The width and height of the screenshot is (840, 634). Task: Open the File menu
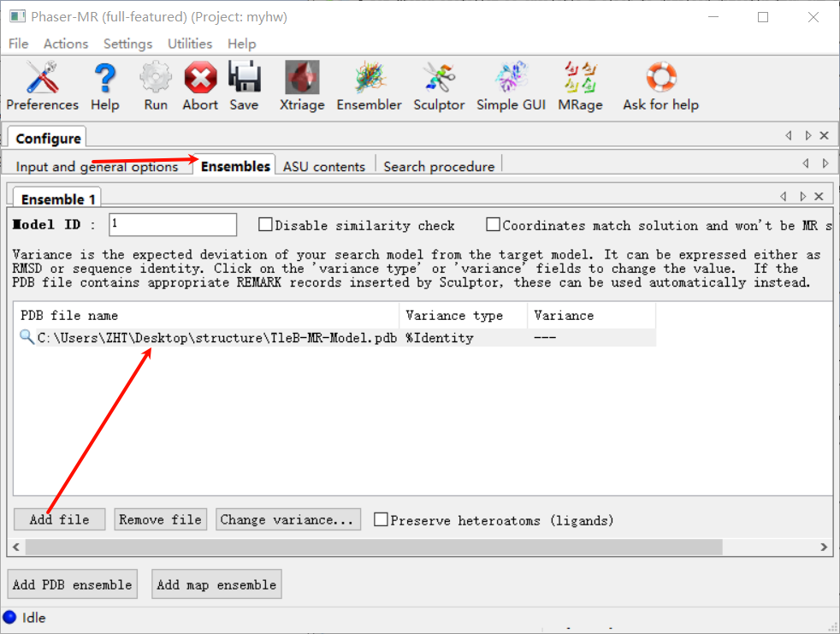point(18,44)
